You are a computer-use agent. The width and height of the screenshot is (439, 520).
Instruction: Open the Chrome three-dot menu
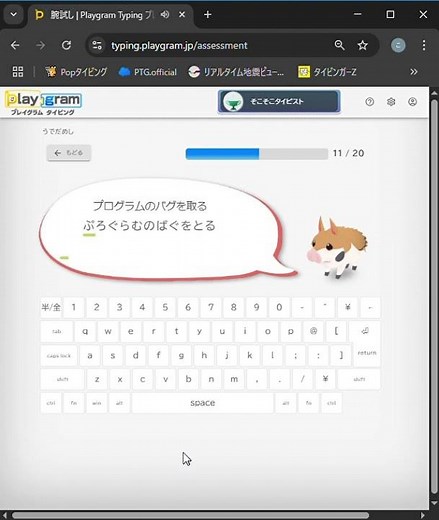coord(424,45)
